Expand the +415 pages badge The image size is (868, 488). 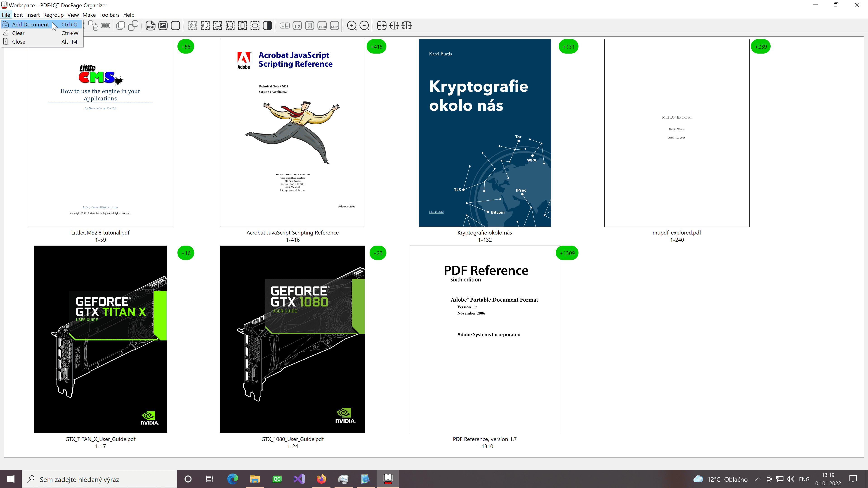tap(376, 47)
